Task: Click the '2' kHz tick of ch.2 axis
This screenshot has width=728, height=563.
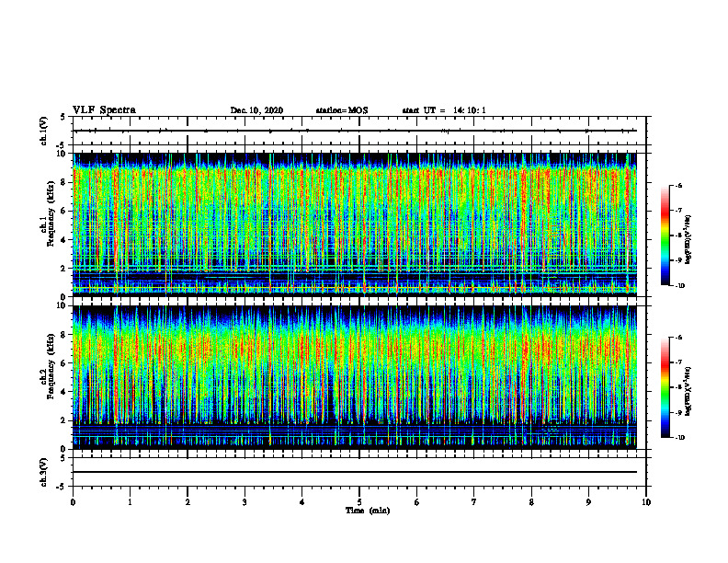Action: (x=63, y=420)
